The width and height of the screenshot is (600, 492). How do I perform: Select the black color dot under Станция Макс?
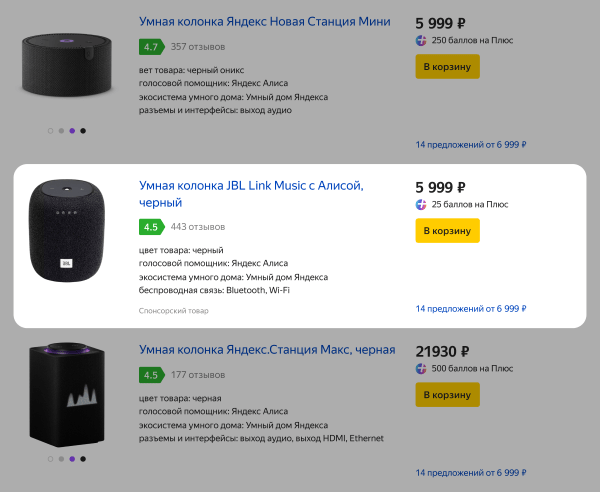pos(83,459)
